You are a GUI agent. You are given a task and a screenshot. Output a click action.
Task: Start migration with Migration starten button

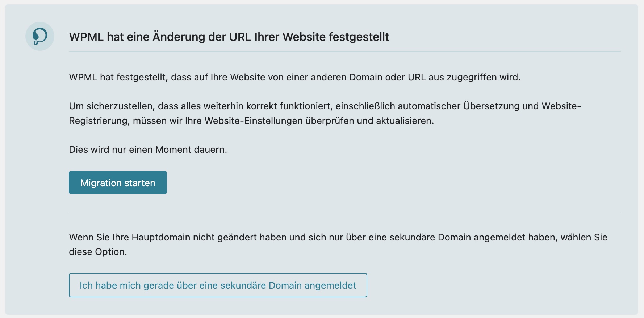click(x=118, y=183)
